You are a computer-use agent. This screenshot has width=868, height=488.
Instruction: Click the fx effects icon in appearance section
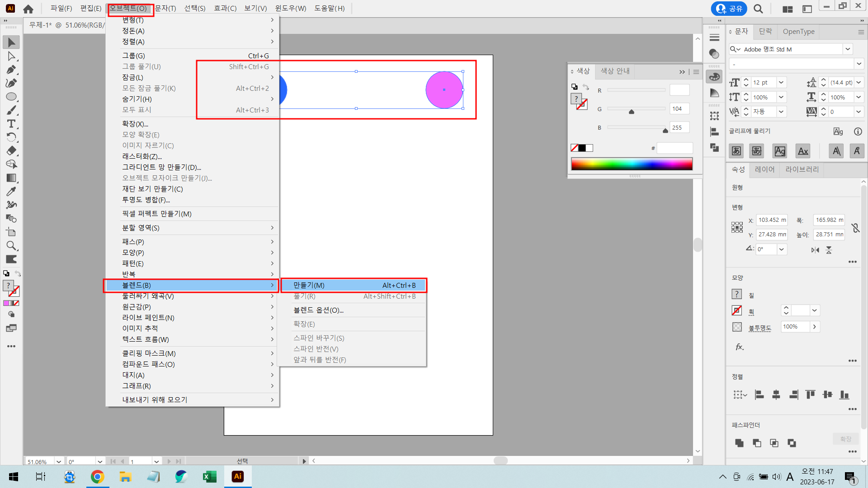740,347
